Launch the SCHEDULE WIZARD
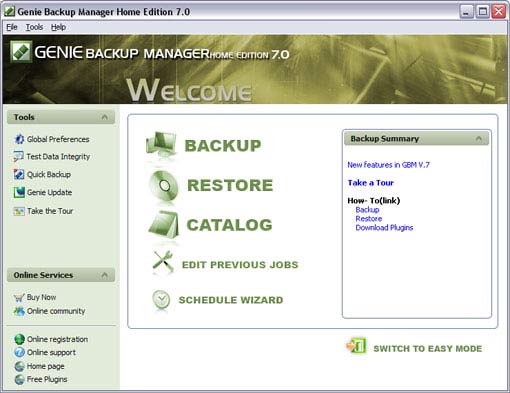The image size is (510, 393). coord(231,300)
